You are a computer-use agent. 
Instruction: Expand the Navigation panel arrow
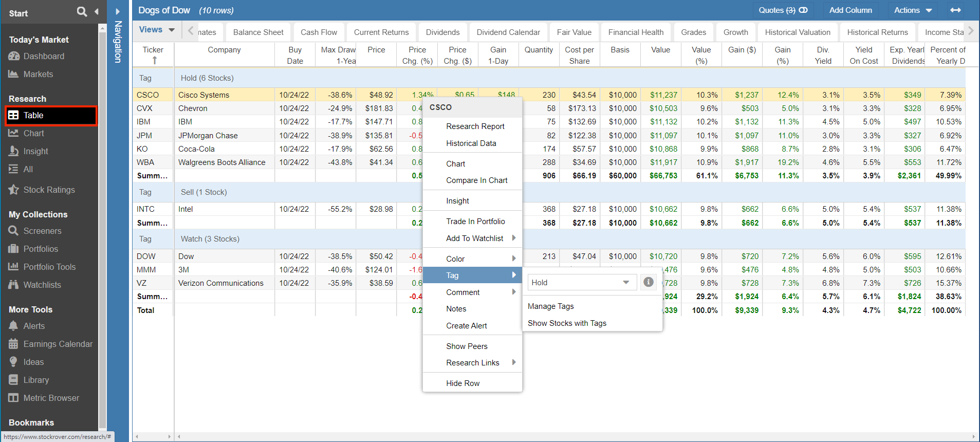(x=118, y=11)
